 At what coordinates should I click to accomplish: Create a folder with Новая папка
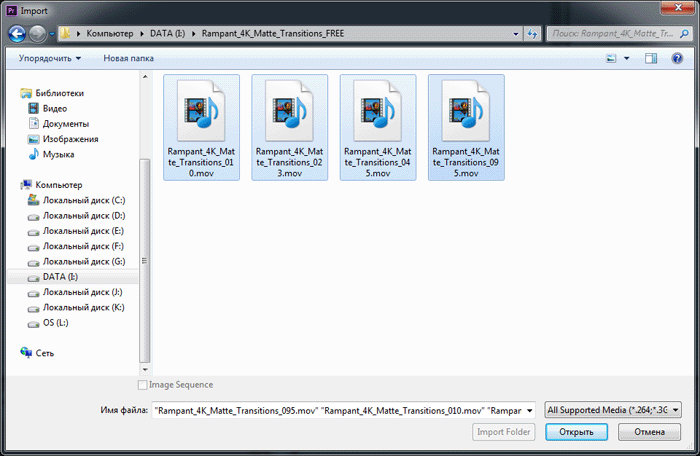point(129,58)
